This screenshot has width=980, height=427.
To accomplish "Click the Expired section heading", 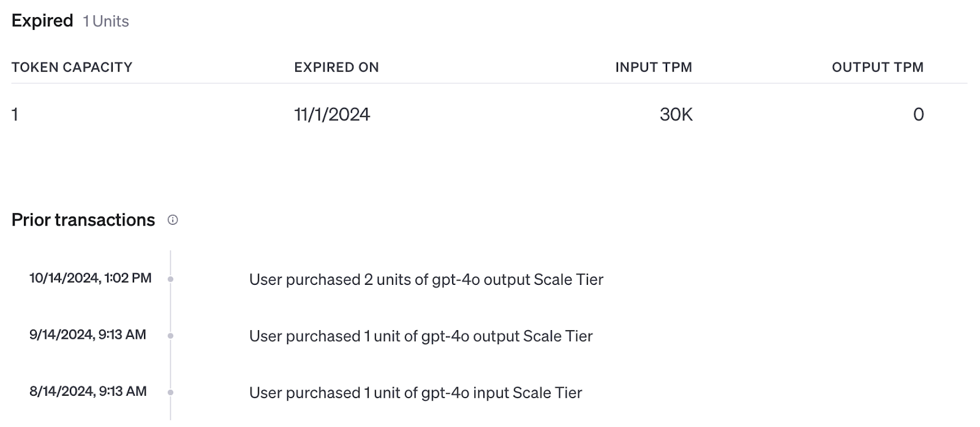I will (x=42, y=21).
